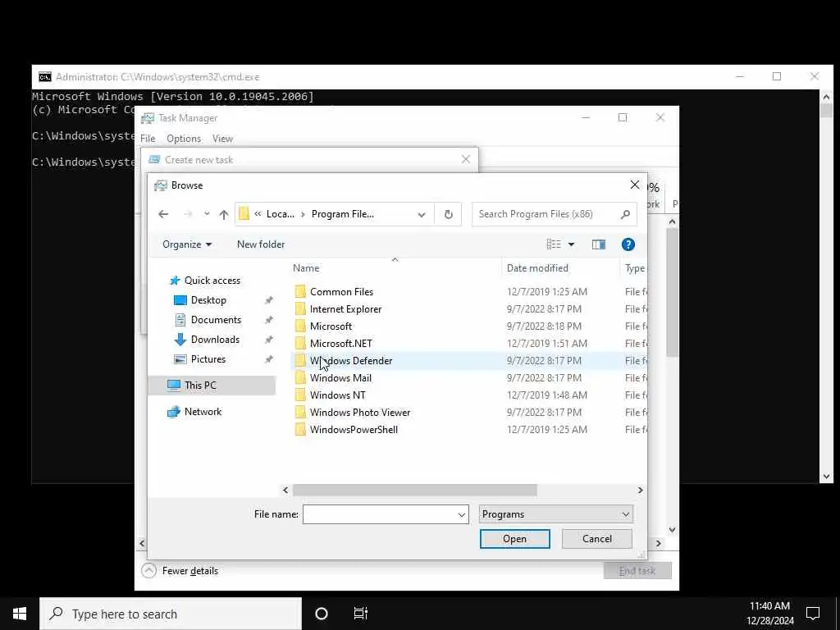Go to Pictures in navigation pane
Viewport: 840px width, 630px height.
click(x=208, y=359)
